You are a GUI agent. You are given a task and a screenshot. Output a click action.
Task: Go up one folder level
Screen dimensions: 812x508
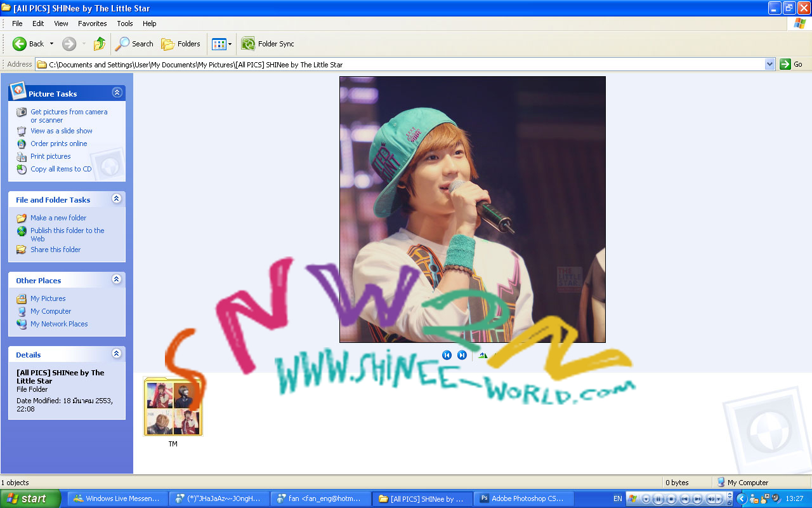99,44
